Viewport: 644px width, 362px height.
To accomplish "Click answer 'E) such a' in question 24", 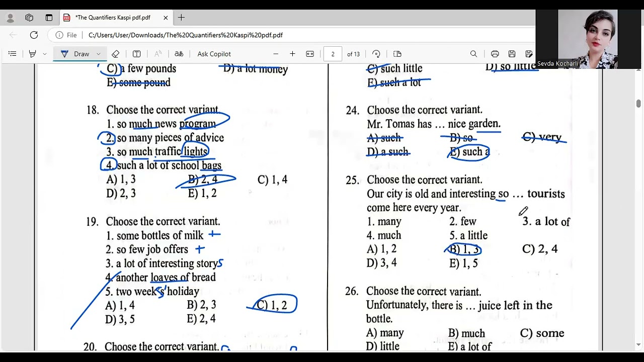I will [469, 152].
